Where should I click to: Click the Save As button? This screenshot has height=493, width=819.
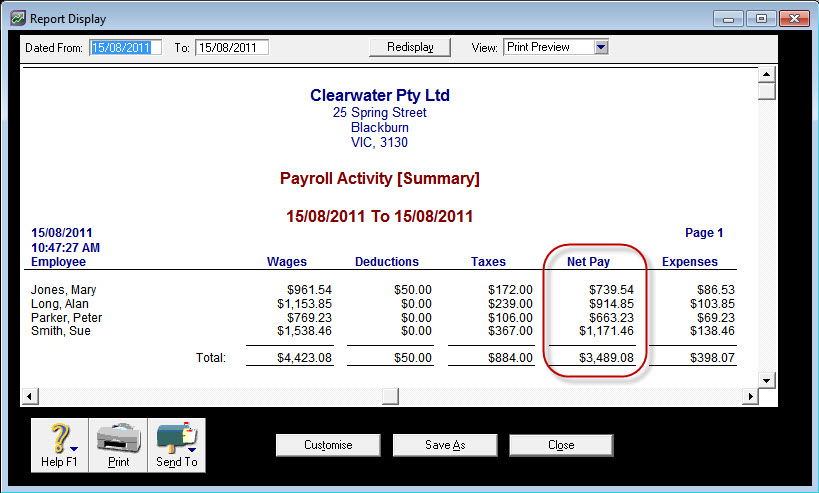click(445, 445)
